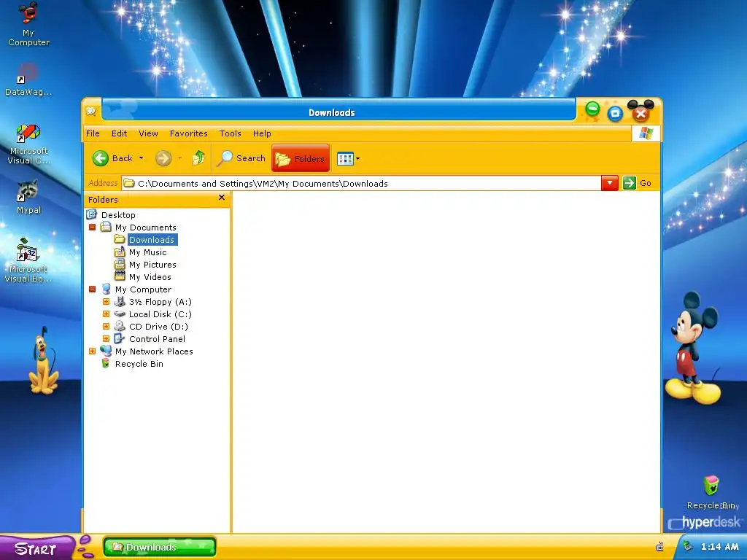
Task: Expand the Local Disk (C:) node
Action: point(107,314)
